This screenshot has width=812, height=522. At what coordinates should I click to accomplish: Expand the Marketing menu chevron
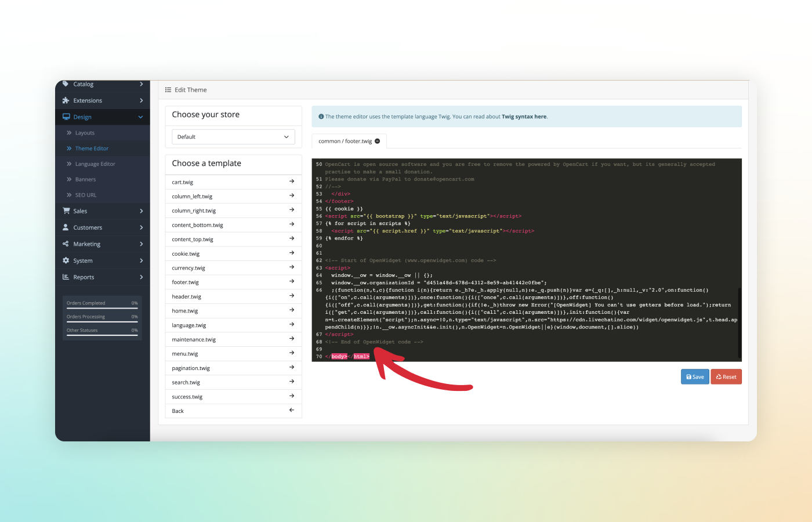coord(141,244)
